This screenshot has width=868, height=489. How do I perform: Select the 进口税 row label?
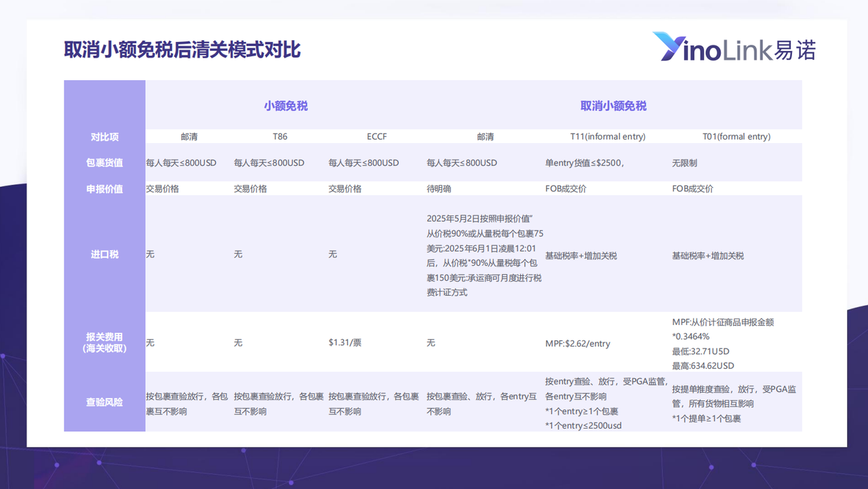pyautogui.click(x=104, y=254)
